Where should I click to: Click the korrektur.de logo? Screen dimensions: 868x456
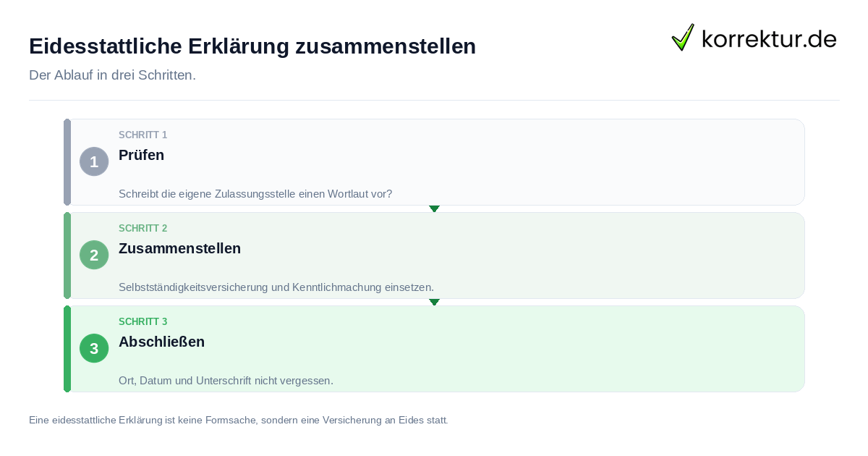pyautogui.click(x=754, y=38)
